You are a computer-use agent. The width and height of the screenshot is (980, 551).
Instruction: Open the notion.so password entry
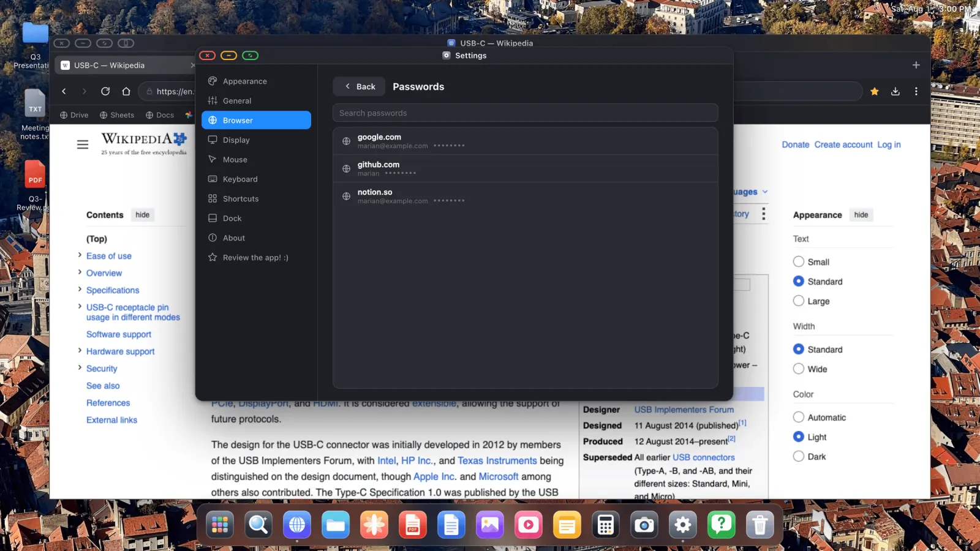(526, 196)
